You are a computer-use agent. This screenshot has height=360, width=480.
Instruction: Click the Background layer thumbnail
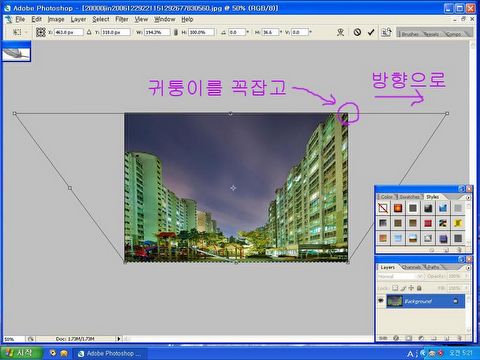tap(395, 301)
